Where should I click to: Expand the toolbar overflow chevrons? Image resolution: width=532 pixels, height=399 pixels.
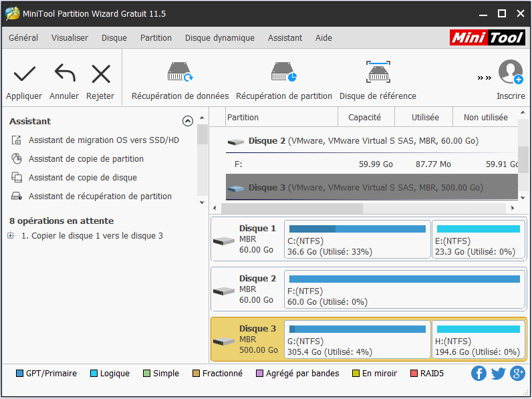[485, 78]
